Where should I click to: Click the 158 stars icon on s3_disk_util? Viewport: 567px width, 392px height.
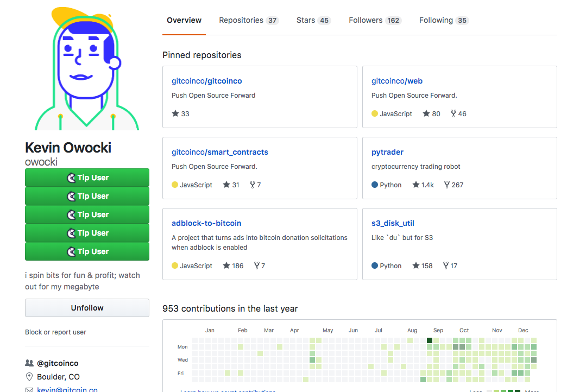point(416,265)
